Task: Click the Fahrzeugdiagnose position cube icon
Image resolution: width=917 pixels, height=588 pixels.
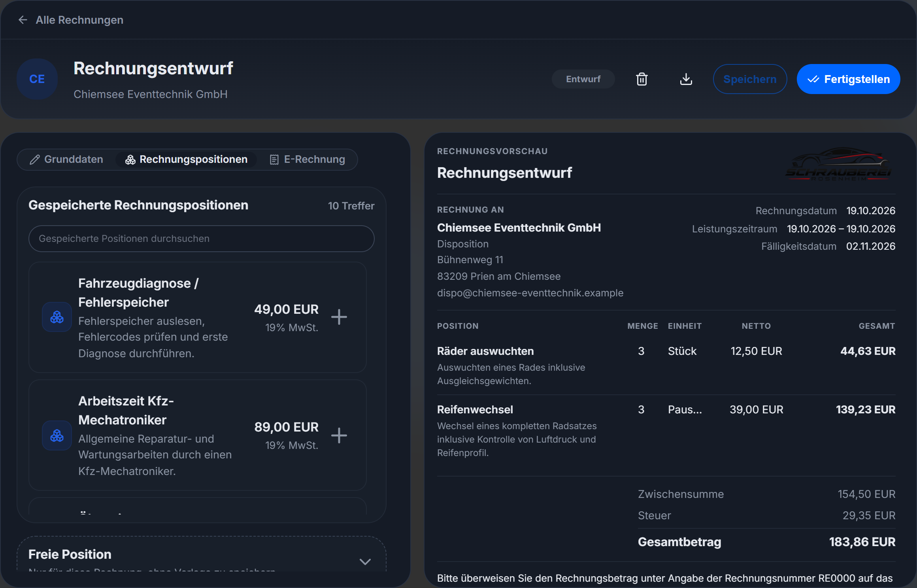Action: [x=57, y=317]
